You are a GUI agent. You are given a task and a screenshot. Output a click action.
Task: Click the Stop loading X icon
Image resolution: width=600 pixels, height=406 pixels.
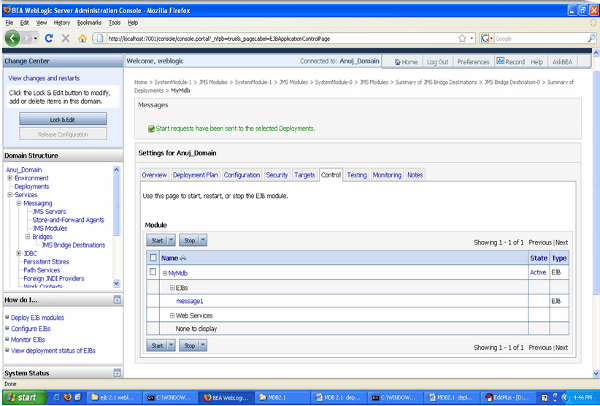(65, 38)
